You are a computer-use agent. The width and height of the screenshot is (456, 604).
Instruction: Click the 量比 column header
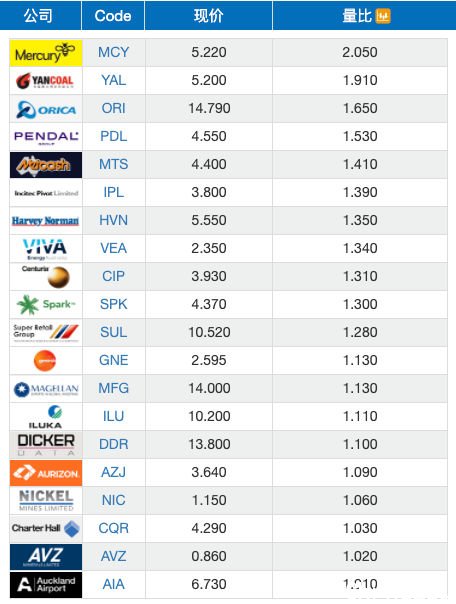click(357, 16)
